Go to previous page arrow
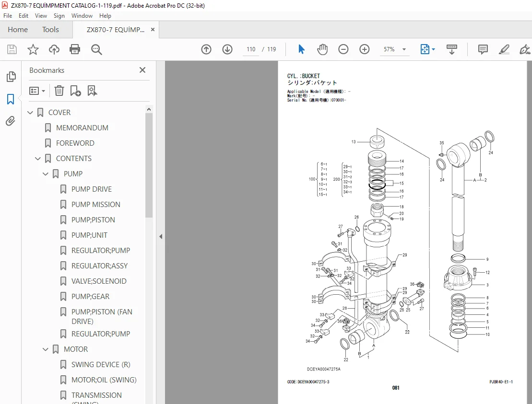This screenshot has height=404, width=532. (206, 49)
